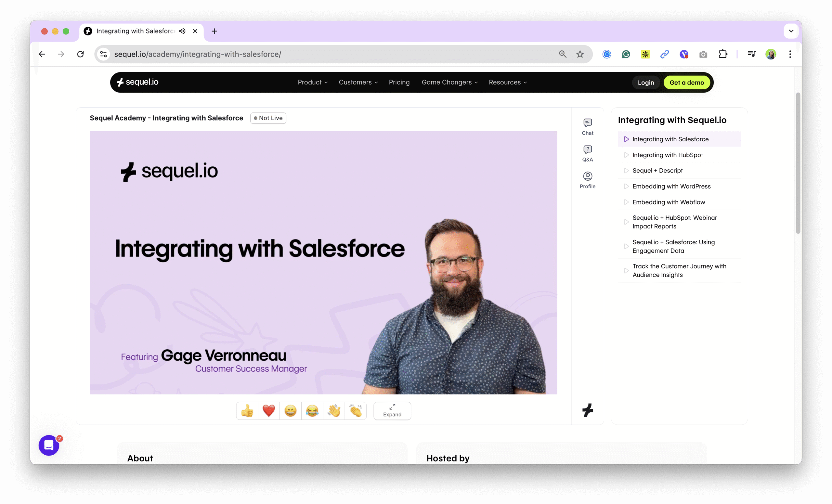Select Embedding with Webflow lesson
This screenshot has width=832, height=504.
coord(679,202)
